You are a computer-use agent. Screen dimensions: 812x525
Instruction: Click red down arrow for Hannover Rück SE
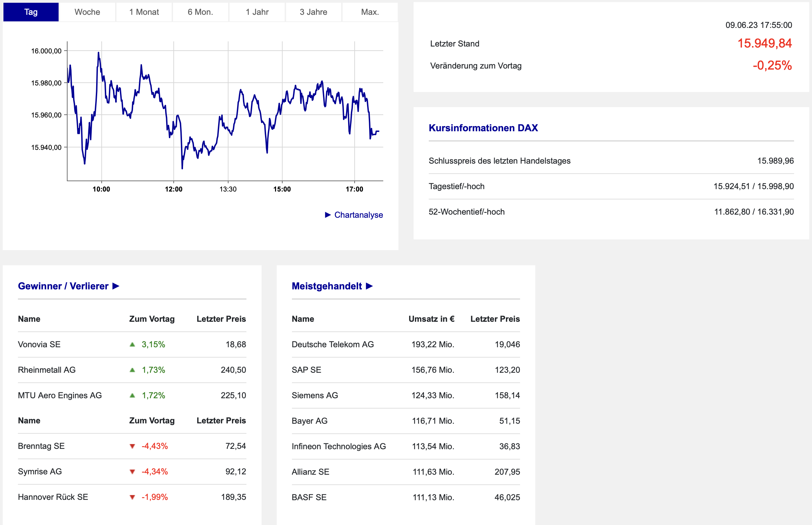click(x=132, y=497)
